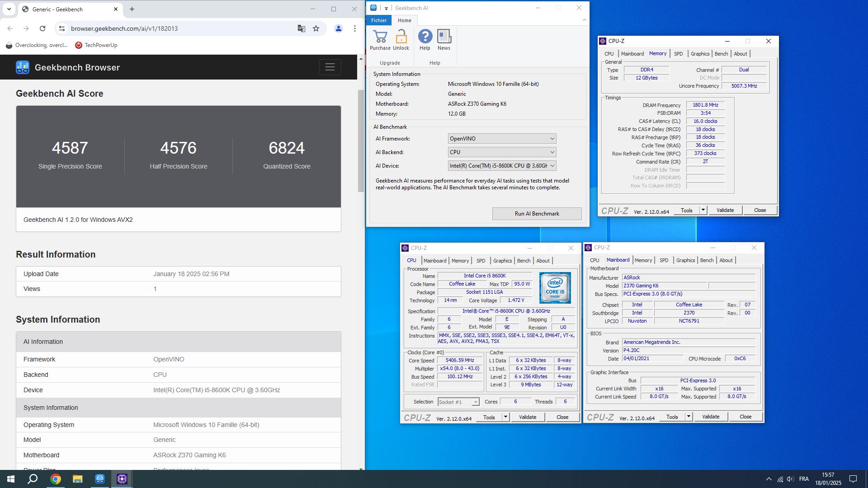
Task: Open the hamburger menu in Geekbench Browser
Action: (x=330, y=67)
